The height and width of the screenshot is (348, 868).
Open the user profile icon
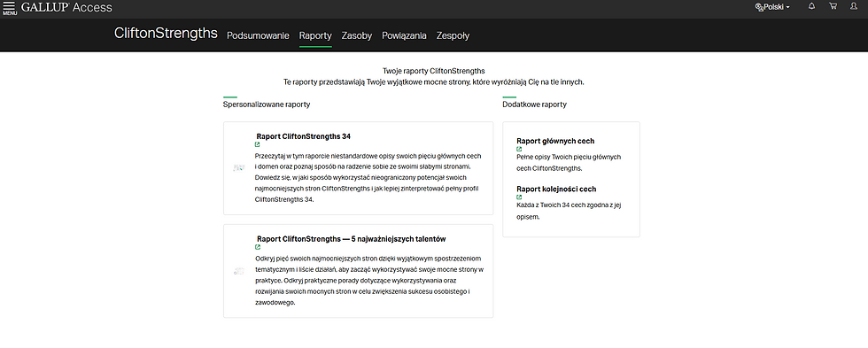853,6
